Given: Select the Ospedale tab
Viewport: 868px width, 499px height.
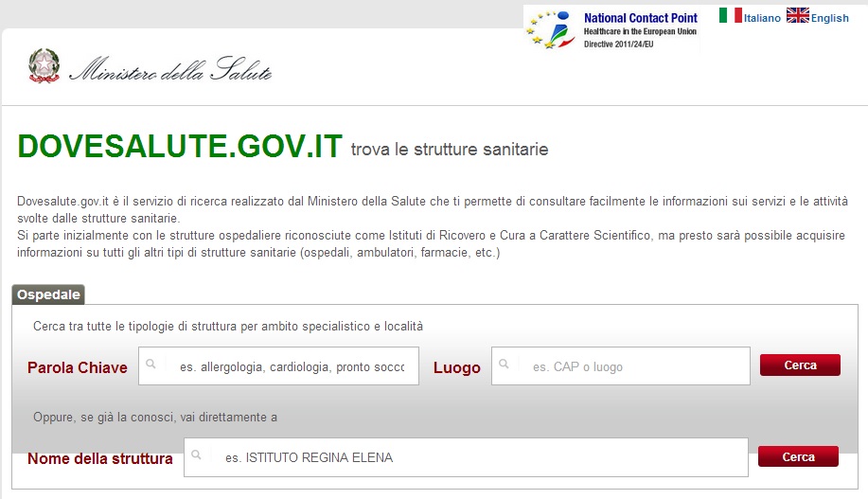Looking at the screenshot, I should [x=48, y=294].
